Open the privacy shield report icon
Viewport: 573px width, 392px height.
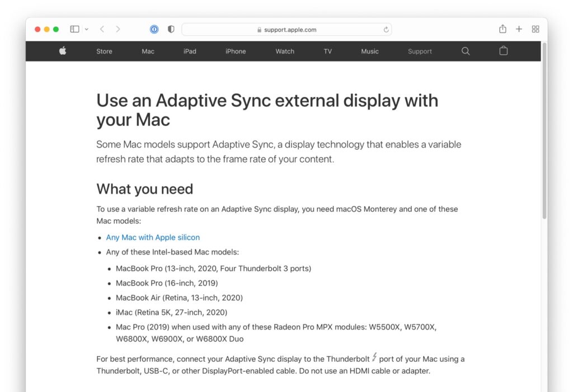[171, 29]
